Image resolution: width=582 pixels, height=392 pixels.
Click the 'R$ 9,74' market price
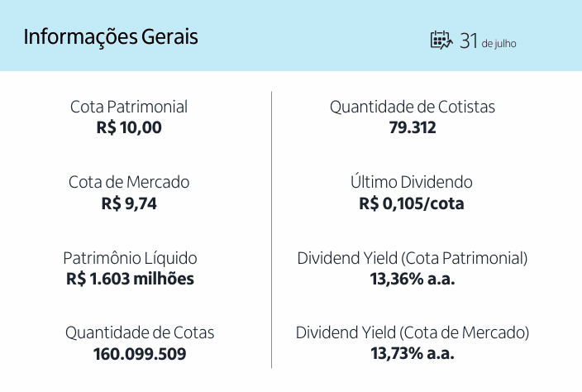(129, 203)
